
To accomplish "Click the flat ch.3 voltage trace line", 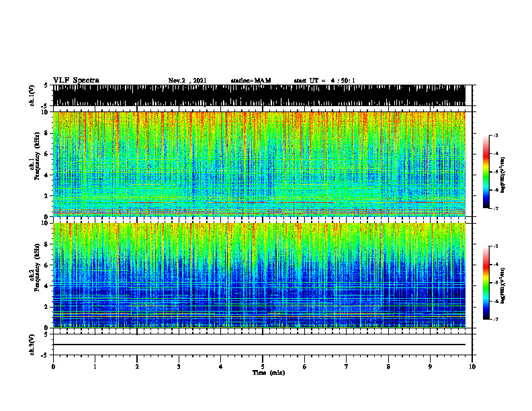I will [x=259, y=345].
